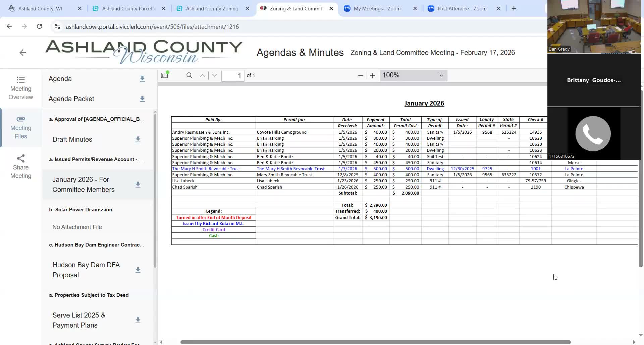Click the page number input field

233,75
